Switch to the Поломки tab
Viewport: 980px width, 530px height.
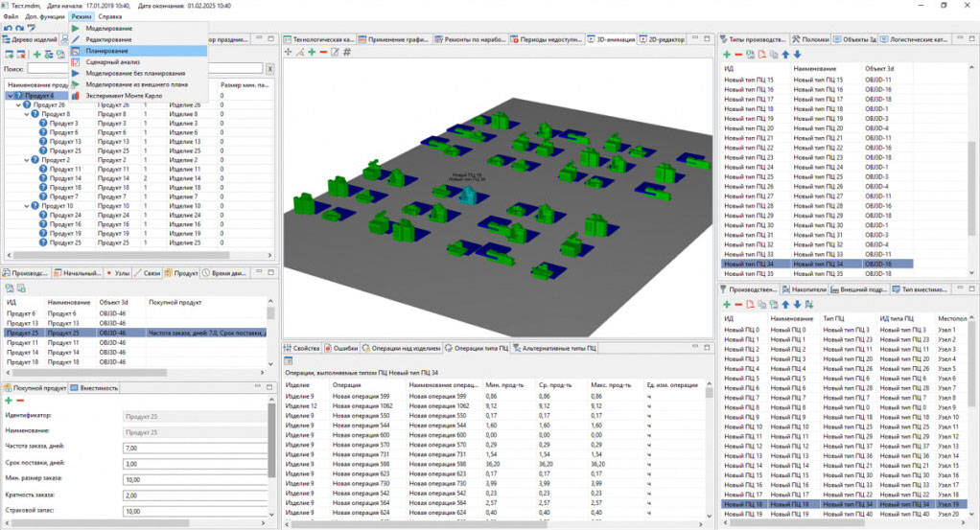coord(810,39)
